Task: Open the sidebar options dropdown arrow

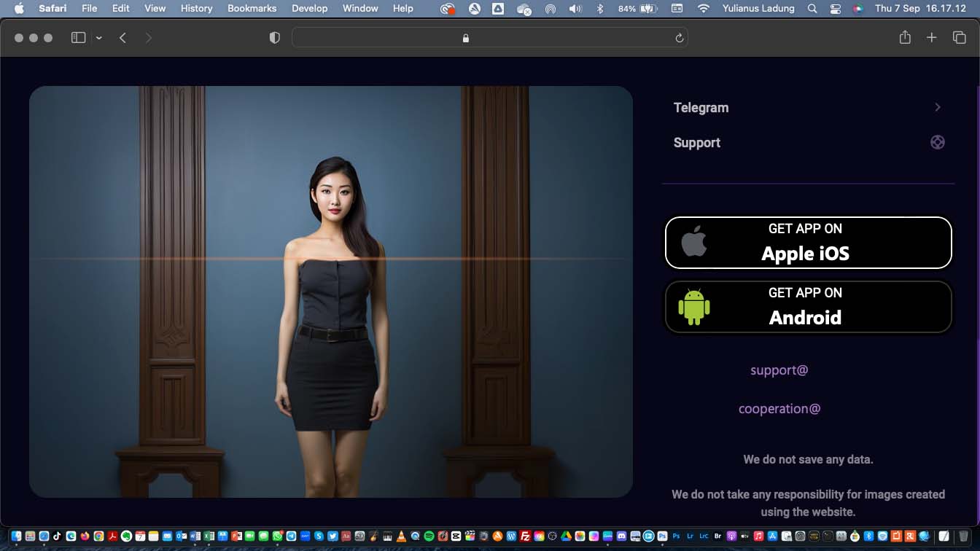Action: (99, 38)
